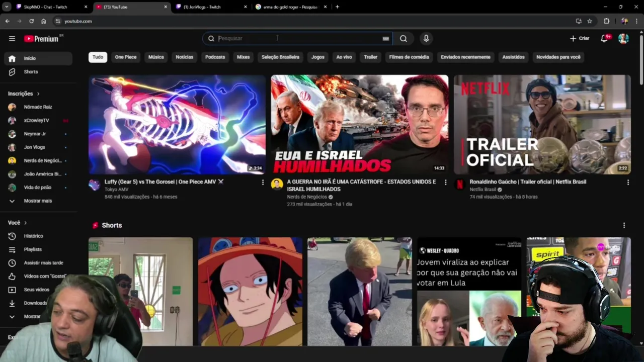Open options for A Guerra no Irã video
The image size is (644, 362).
tap(445, 183)
